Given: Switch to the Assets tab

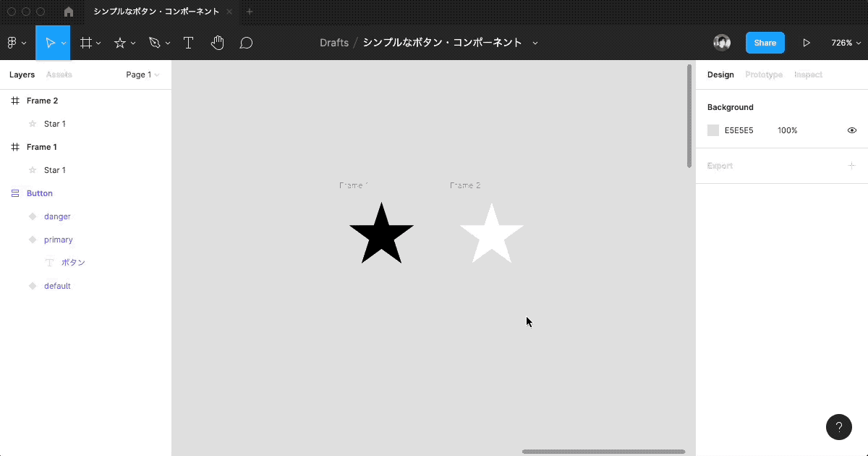Looking at the screenshot, I should click(59, 75).
